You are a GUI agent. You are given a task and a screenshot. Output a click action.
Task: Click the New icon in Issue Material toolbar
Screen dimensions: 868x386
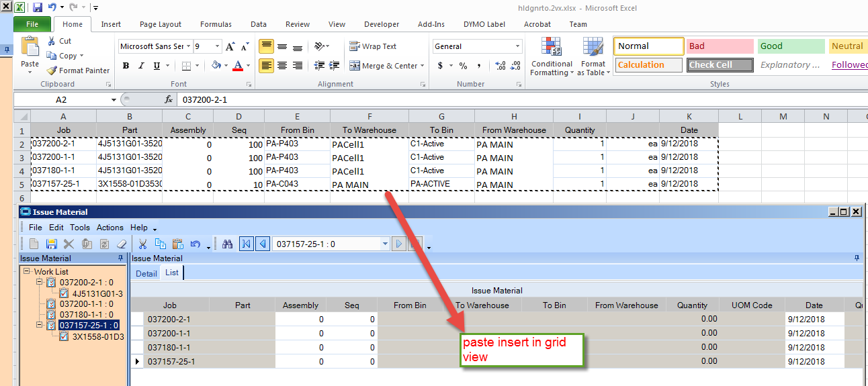tap(34, 244)
